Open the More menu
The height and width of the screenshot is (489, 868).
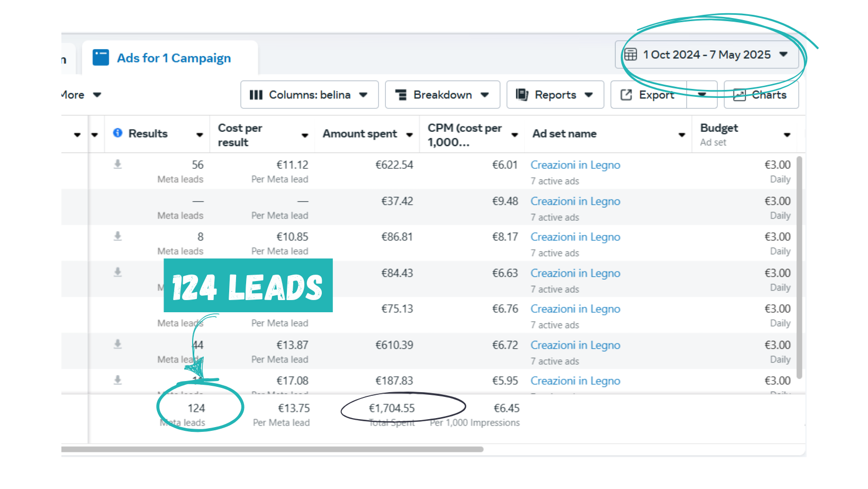(79, 95)
